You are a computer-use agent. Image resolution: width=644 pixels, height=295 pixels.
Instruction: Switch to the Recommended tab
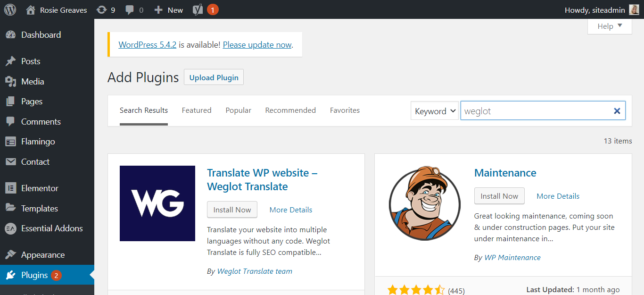290,110
